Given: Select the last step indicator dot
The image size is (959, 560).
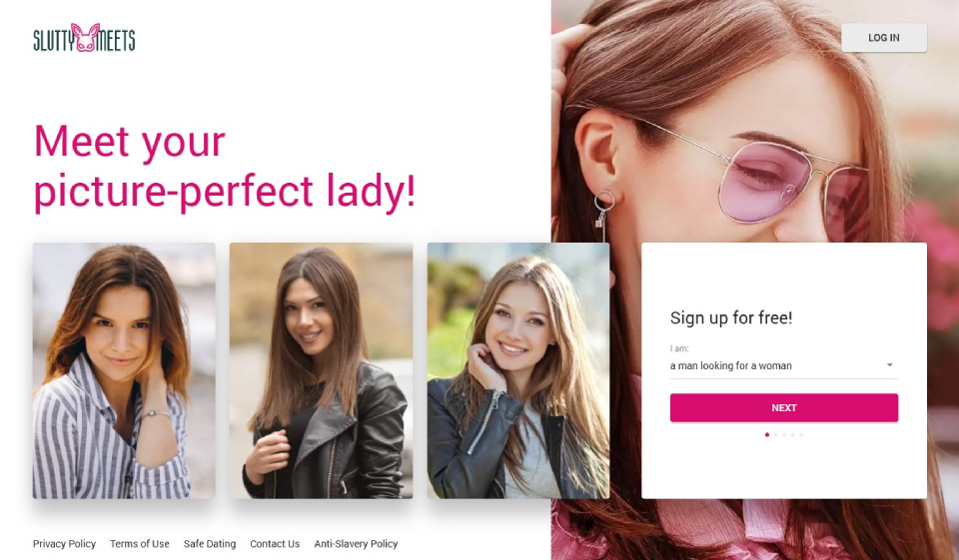Looking at the screenshot, I should (x=801, y=434).
